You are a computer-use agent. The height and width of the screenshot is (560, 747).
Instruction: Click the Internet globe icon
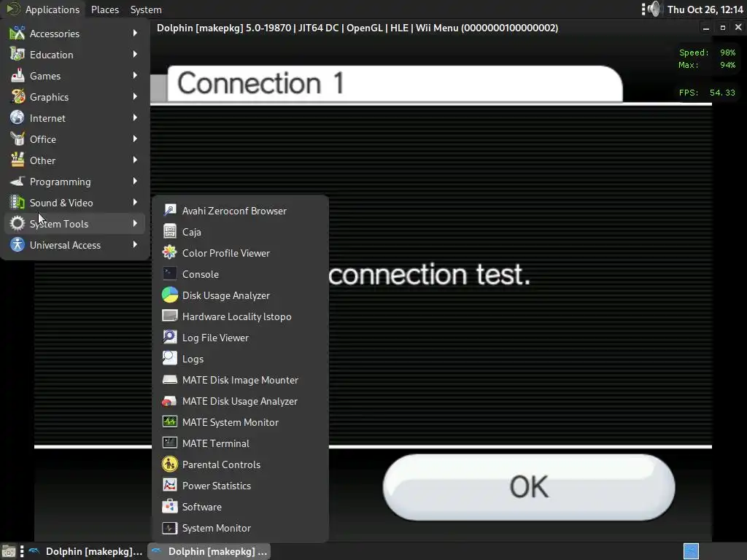[x=18, y=117]
